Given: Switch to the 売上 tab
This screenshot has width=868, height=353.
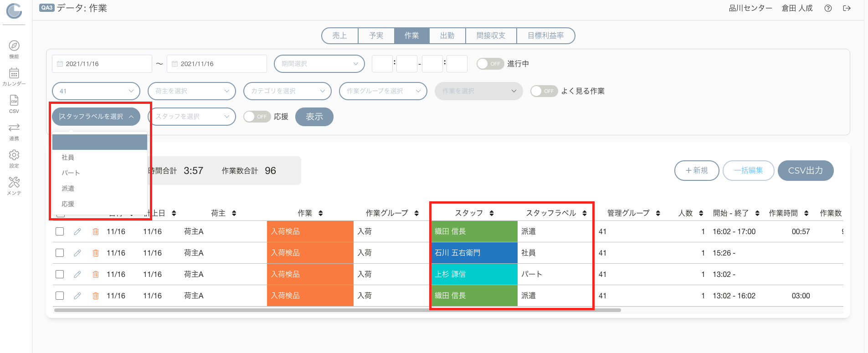Looking at the screenshot, I should [339, 36].
